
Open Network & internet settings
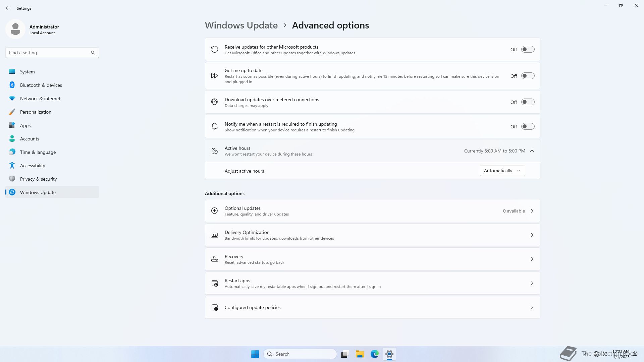tap(52, 99)
